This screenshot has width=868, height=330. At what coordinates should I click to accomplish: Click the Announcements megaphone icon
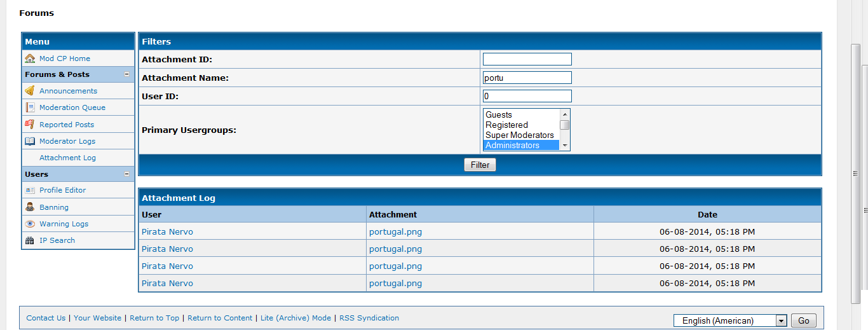coord(30,91)
